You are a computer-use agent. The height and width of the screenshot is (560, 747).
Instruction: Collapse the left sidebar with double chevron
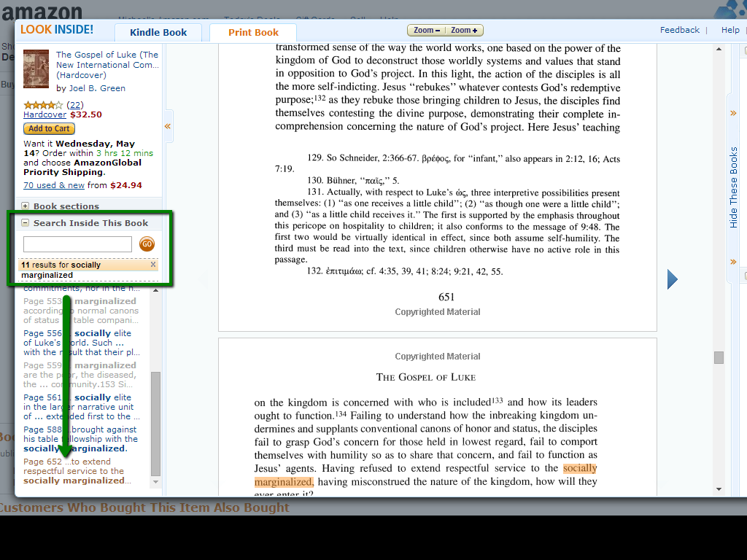pos(168,126)
